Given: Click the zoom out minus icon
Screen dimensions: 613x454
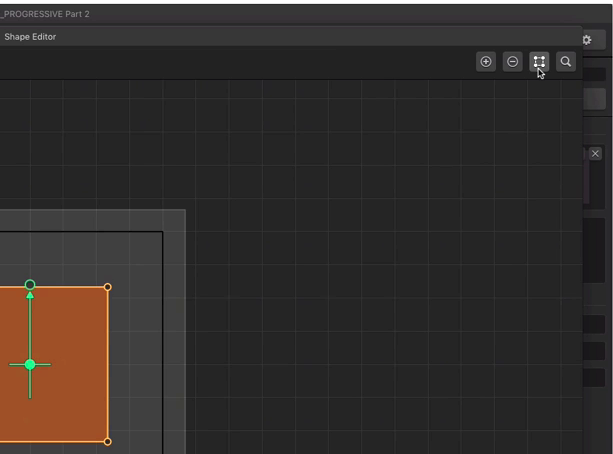Looking at the screenshot, I should (x=512, y=62).
